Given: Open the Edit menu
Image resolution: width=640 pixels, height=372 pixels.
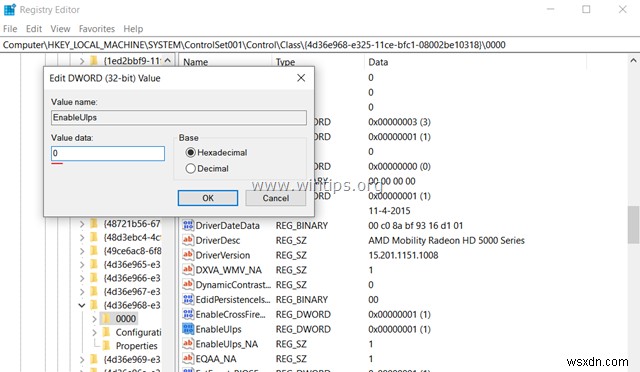Looking at the screenshot, I should coord(34,29).
